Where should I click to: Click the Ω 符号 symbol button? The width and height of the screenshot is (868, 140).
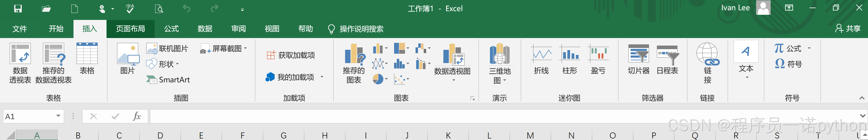point(788,64)
